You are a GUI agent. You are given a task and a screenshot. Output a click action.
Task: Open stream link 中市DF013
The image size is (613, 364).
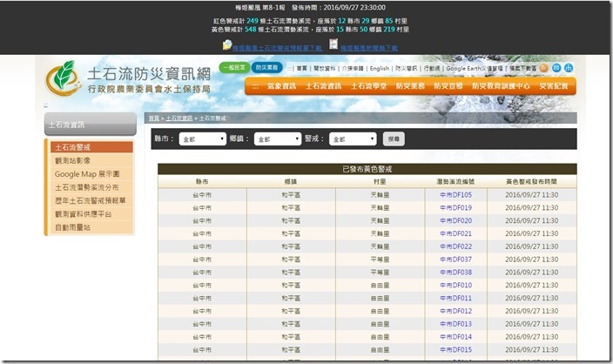click(456, 324)
